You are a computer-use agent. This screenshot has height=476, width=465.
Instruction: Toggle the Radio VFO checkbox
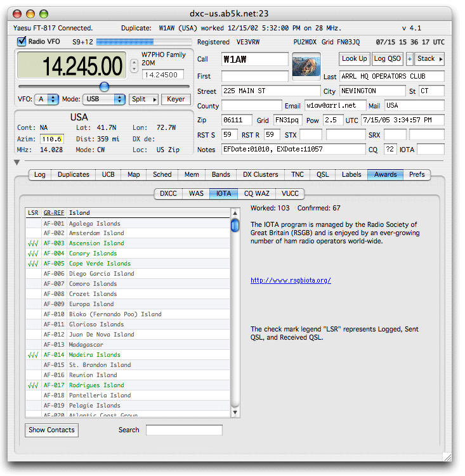(x=21, y=42)
